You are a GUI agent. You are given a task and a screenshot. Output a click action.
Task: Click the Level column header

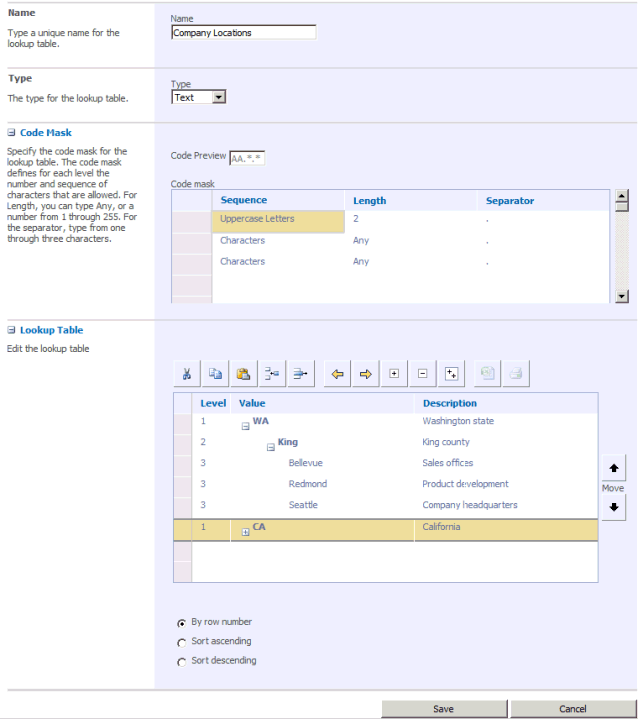tap(213, 404)
